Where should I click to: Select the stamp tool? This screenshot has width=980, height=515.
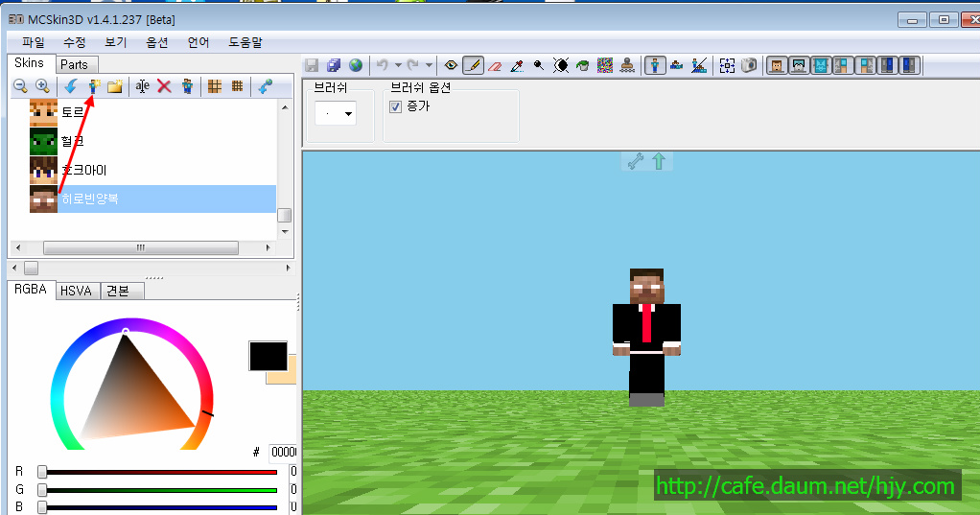point(627,65)
